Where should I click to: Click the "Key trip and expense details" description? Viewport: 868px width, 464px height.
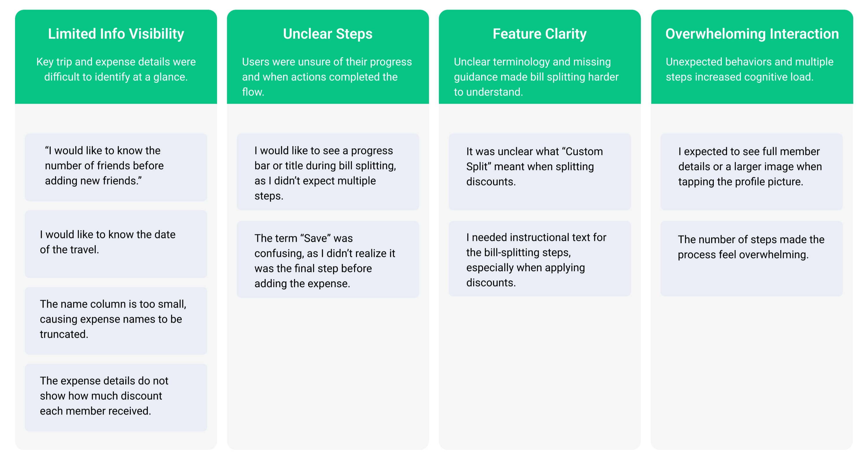(x=116, y=69)
